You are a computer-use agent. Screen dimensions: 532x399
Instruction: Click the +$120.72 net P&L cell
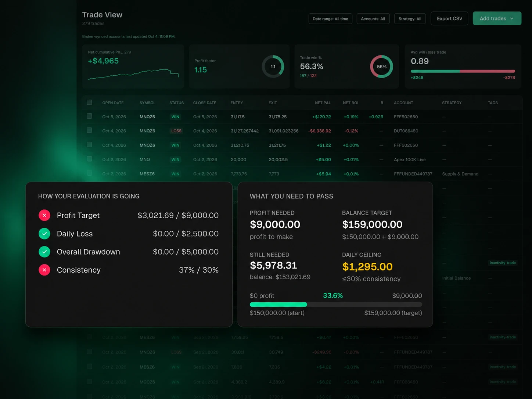coord(321,117)
